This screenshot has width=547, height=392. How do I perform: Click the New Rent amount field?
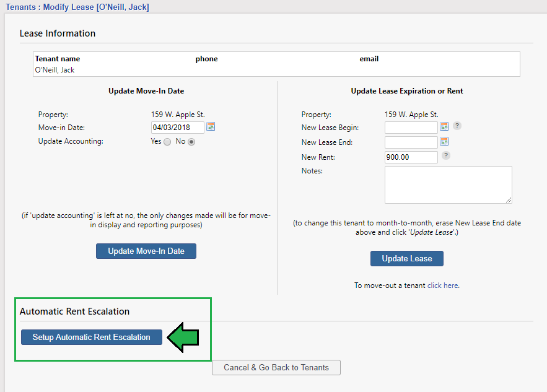(411, 157)
